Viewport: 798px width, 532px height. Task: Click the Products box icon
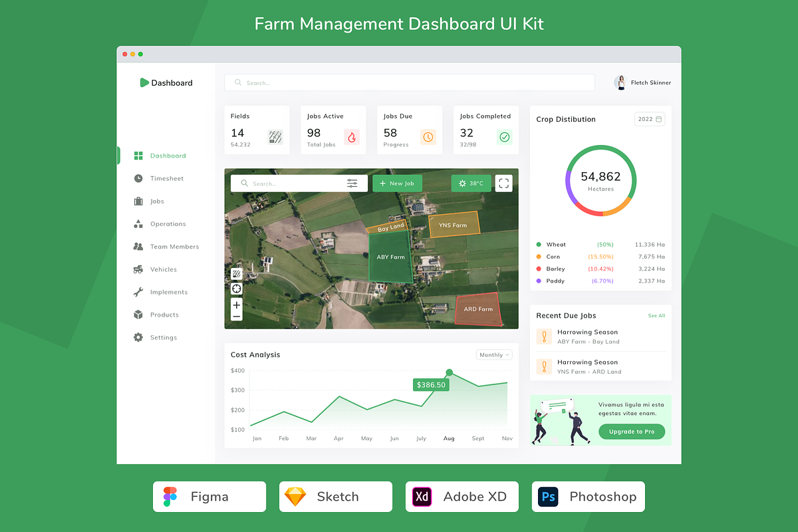coord(138,315)
